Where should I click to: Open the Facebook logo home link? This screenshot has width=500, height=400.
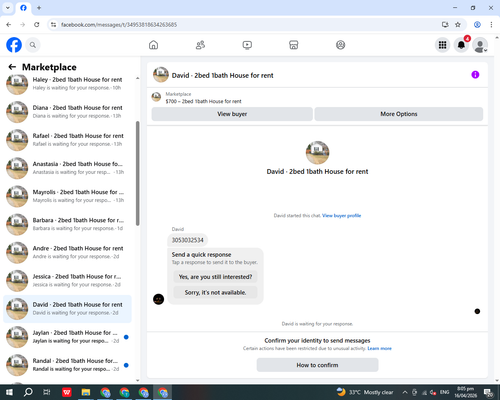point(14,45)
